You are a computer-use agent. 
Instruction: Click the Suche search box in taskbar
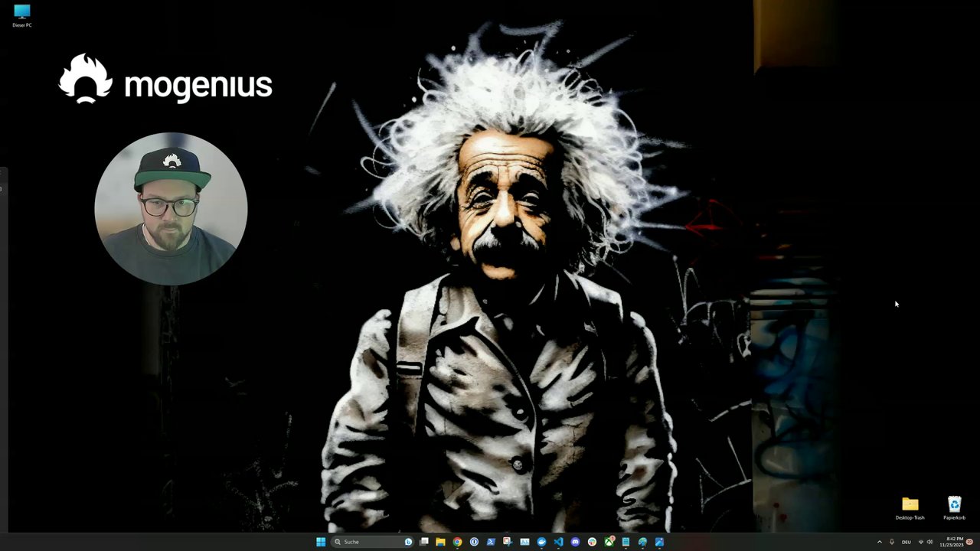point(372,542)
